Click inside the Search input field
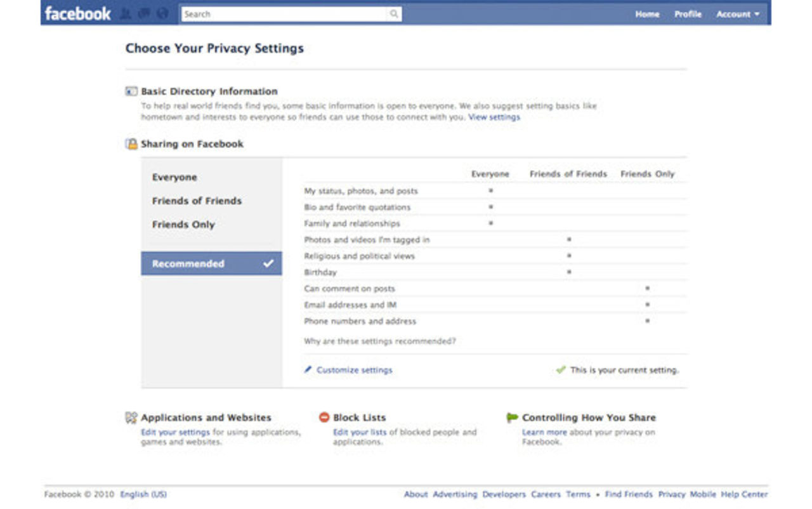Image resolution: width=812 pixels, height=509 pixels. [x=285, y=13]
